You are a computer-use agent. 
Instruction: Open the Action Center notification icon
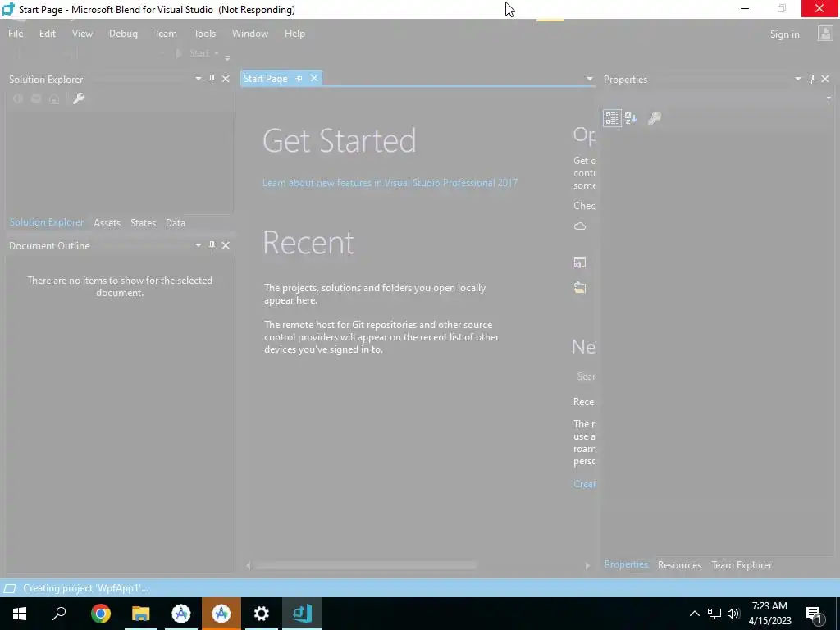click(x=814, y=614)
